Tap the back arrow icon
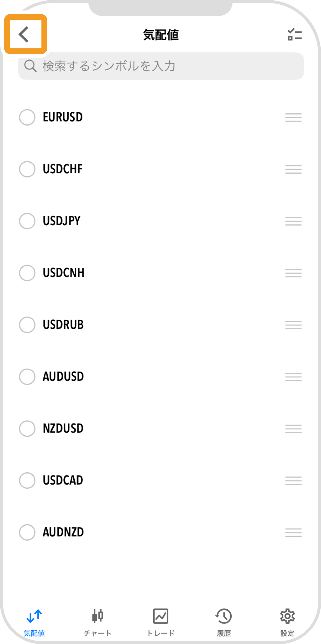This screenshot has width=321, height=644. pos(24,34)
